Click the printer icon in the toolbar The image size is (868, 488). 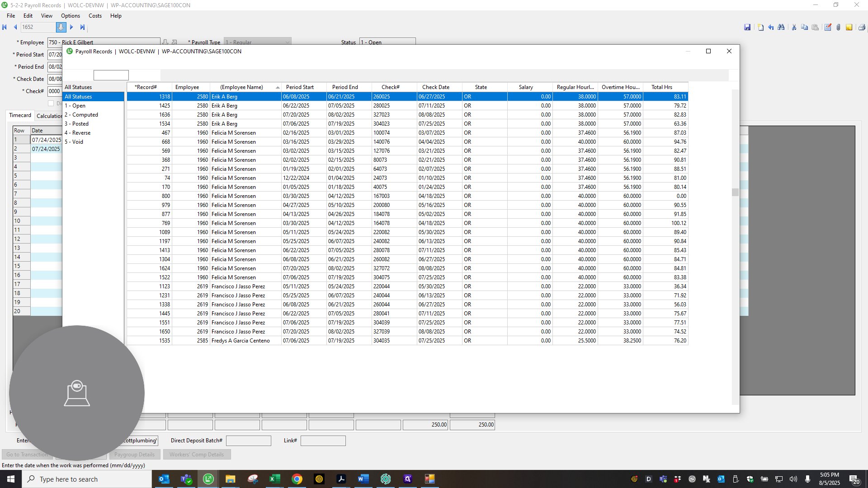click(x=862, y=27)
